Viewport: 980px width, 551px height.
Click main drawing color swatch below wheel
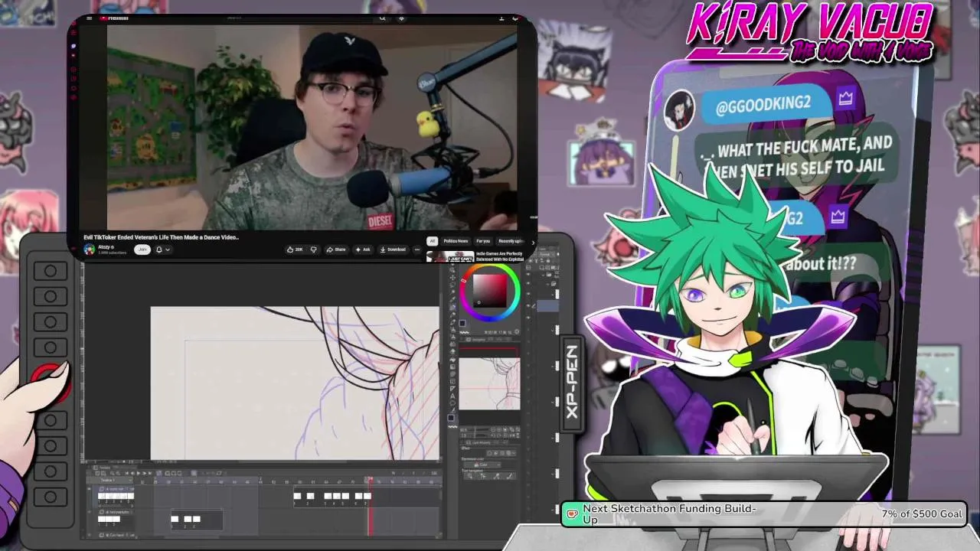click(x=462, y=323)
